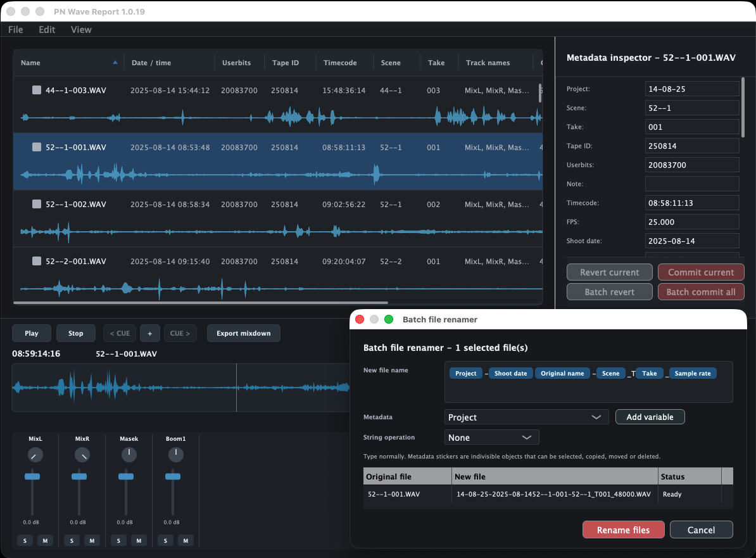The height and width of the screenshot is (558, 756).
Task: Adjust the Masek pan knob
Action: point(129,454)
